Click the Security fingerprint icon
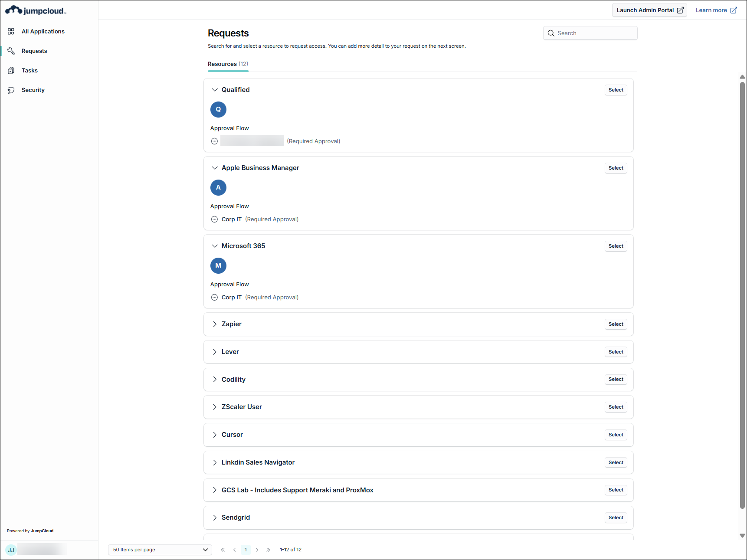 [x=11, y=90]
